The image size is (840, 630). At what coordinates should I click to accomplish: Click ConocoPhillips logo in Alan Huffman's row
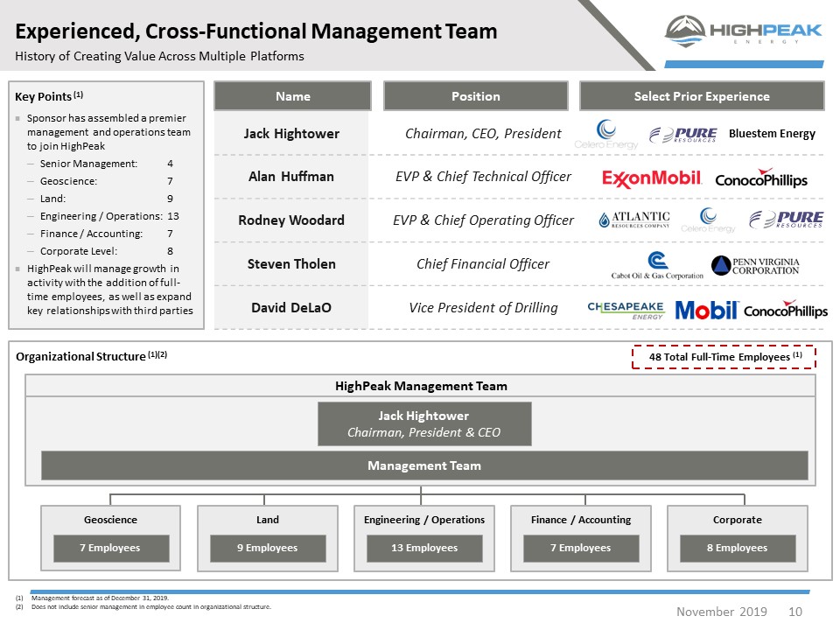pyautogui.click(x=761, y=178)
